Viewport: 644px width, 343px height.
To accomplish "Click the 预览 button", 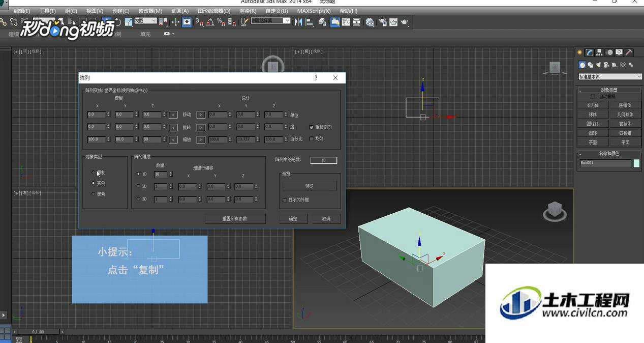I will [x=309, y=186].
